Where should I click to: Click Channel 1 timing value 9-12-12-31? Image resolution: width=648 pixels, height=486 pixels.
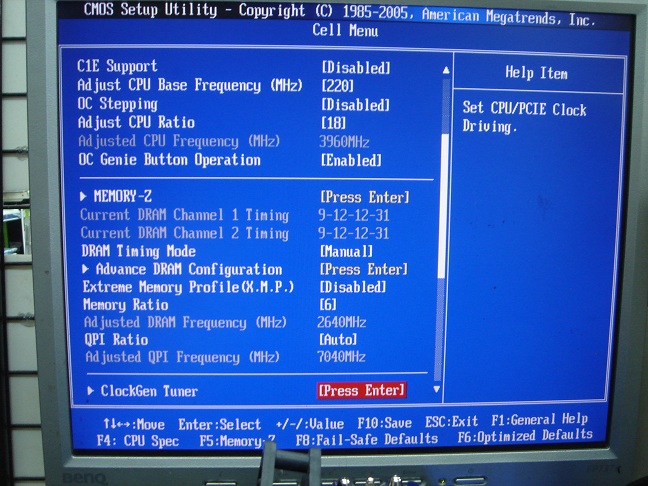click(354, 215)
